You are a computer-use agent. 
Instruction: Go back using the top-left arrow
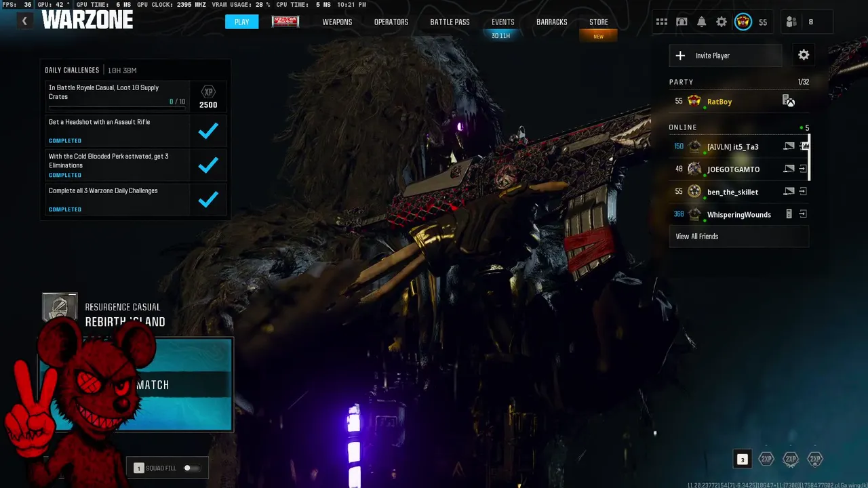(x=24, y=21)
